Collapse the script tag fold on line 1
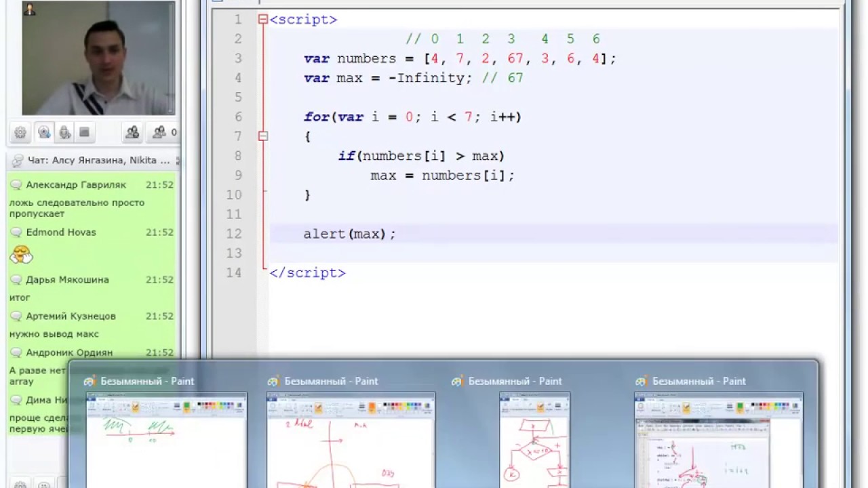This screenshot has height=488, width=868. (263, 20)
